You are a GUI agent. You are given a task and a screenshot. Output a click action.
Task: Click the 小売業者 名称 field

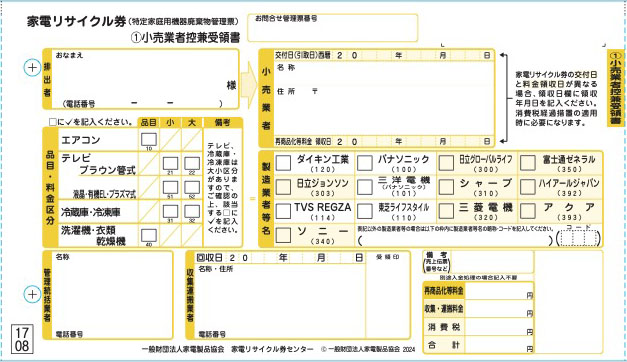(x=384, y=73)
